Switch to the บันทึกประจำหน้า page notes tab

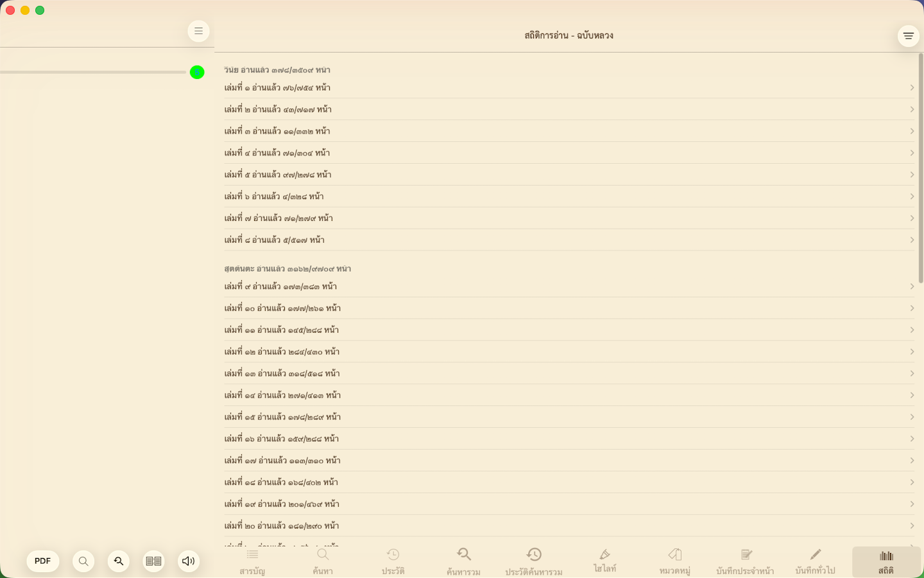(x=745, y=562)
